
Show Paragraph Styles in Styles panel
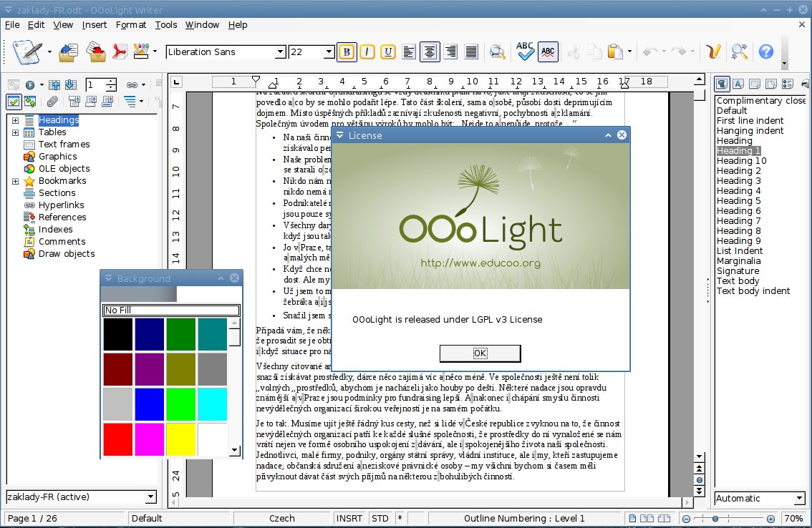[x=722, y=84]
